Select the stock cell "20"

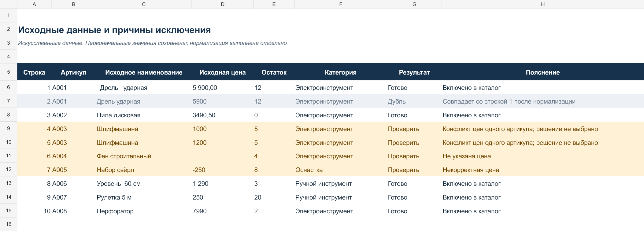coord(274,197)
